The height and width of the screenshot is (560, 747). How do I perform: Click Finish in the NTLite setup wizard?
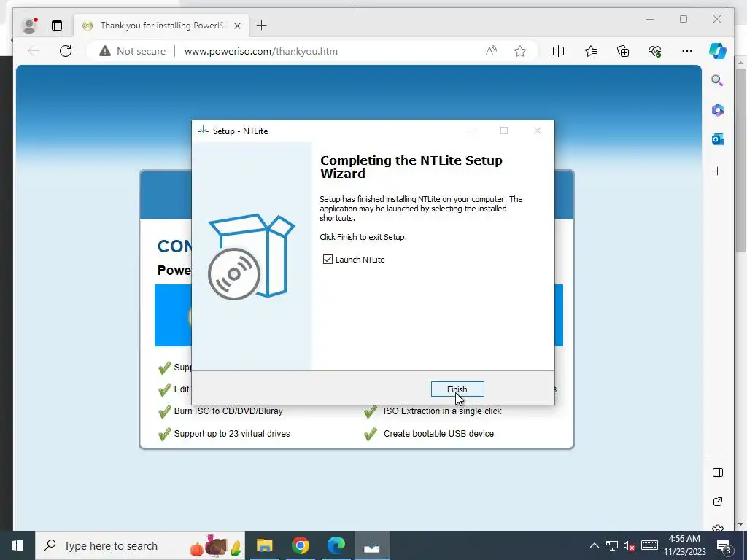[x=457, y=389]
